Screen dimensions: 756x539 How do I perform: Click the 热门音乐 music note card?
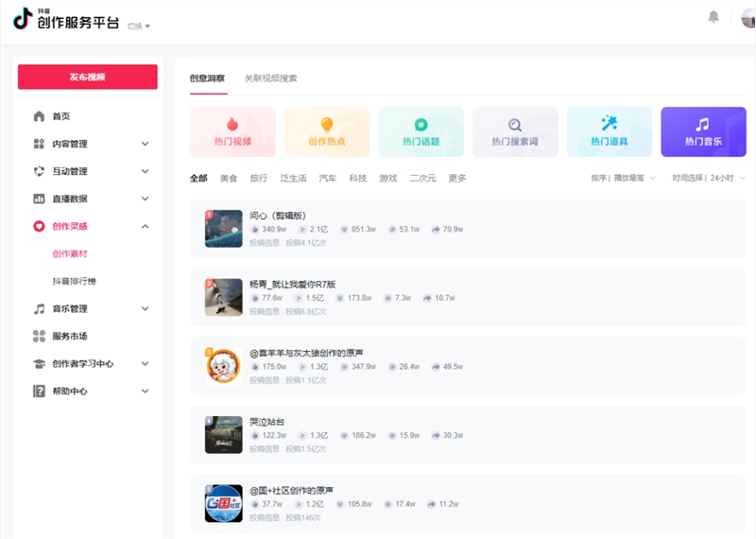(x=703, y=131)
